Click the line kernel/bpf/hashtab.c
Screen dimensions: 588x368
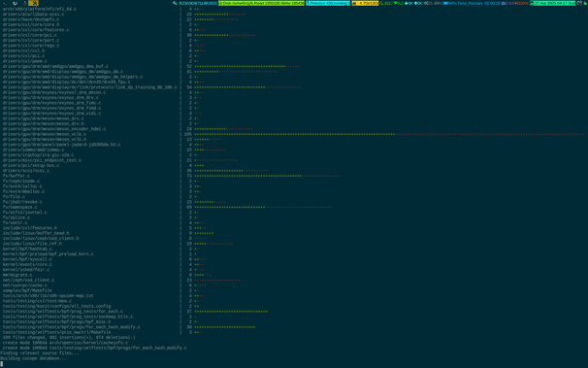27,250
